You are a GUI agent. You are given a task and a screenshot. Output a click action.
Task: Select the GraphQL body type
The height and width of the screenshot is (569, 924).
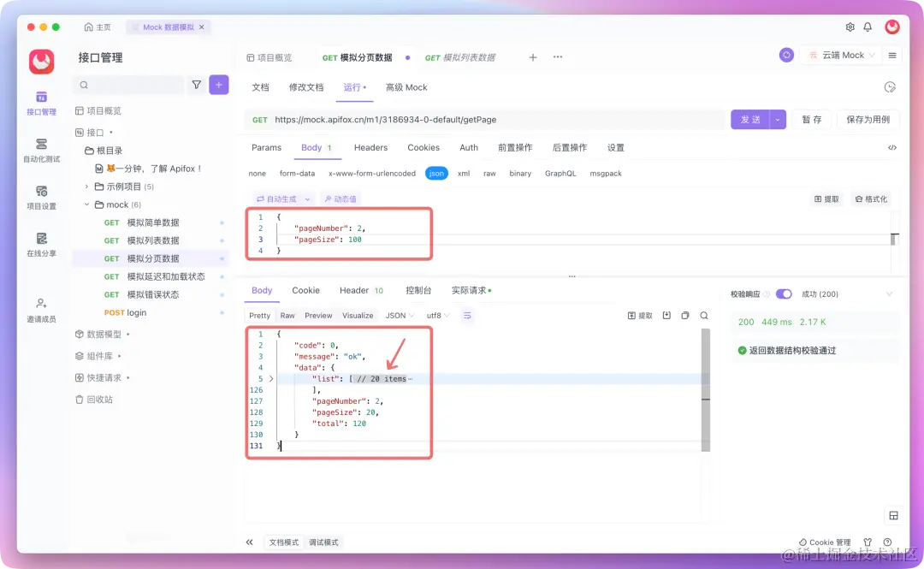pyautogui.click(x=560, y=174)
